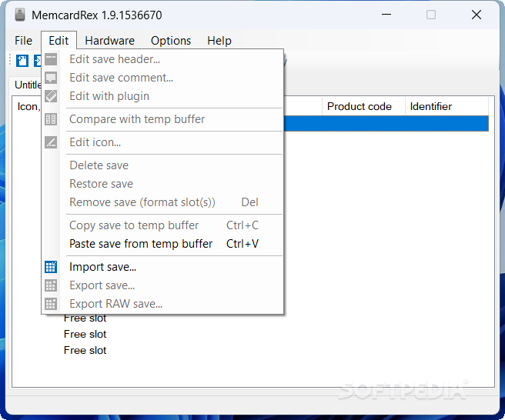Click the Export RAW save grid icon

(x=51, y=304)
